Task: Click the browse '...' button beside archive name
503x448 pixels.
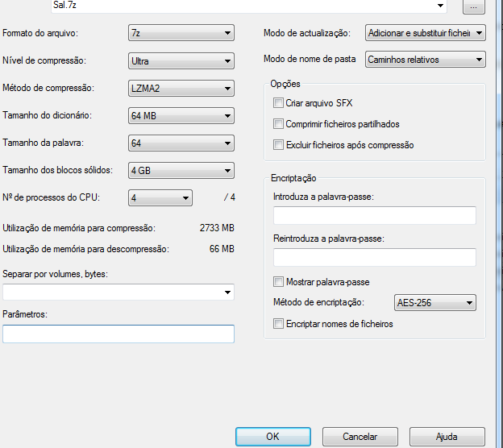Action: point(473,6)
